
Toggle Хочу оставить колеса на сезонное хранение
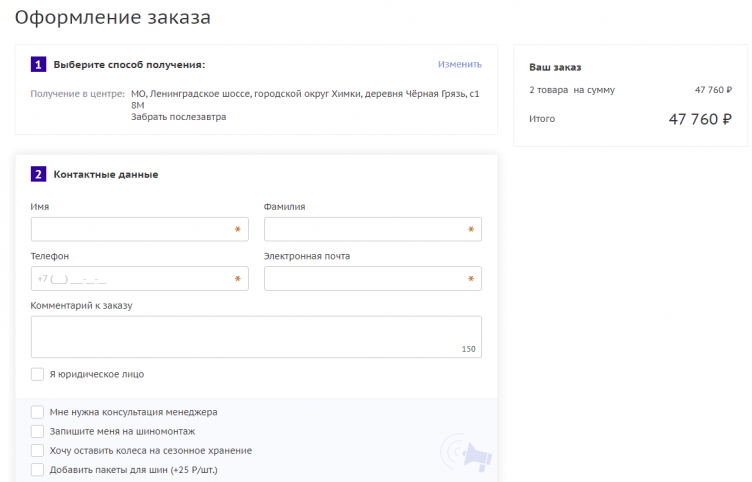click(x=37, y=450)
